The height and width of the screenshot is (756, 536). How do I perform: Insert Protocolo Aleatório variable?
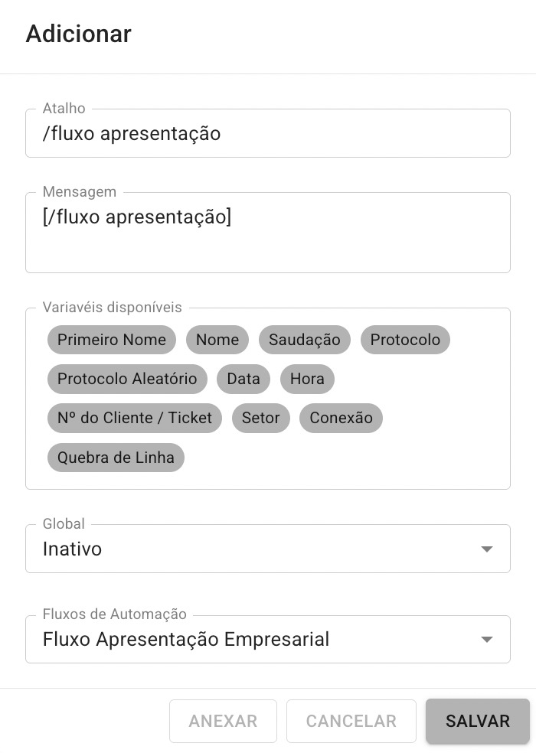click(x=127, y=379)
